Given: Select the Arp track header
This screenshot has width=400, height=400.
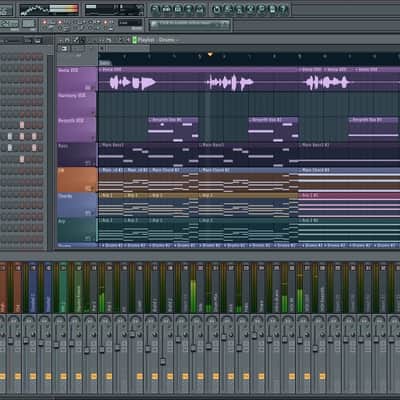Looking at the screenshot, I should 77,230.
